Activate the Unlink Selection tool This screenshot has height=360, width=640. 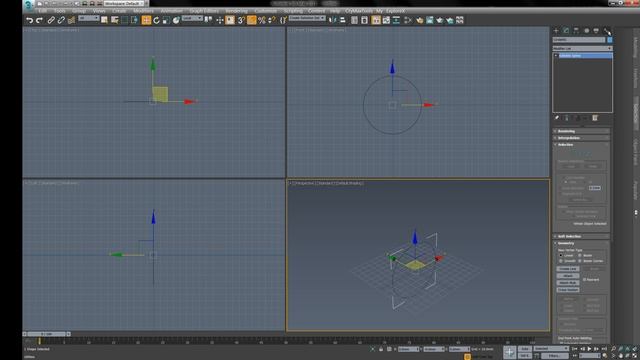tap(61, 20)
